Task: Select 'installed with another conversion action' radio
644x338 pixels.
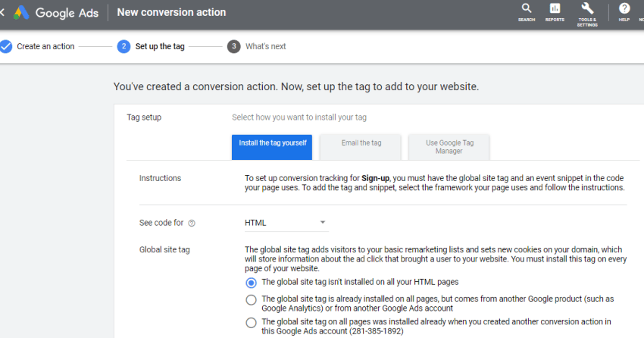Action: [251, 323]
